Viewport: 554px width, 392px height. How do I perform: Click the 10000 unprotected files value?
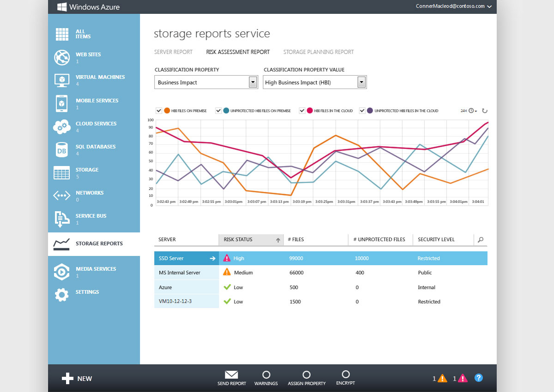pos(362,259)
